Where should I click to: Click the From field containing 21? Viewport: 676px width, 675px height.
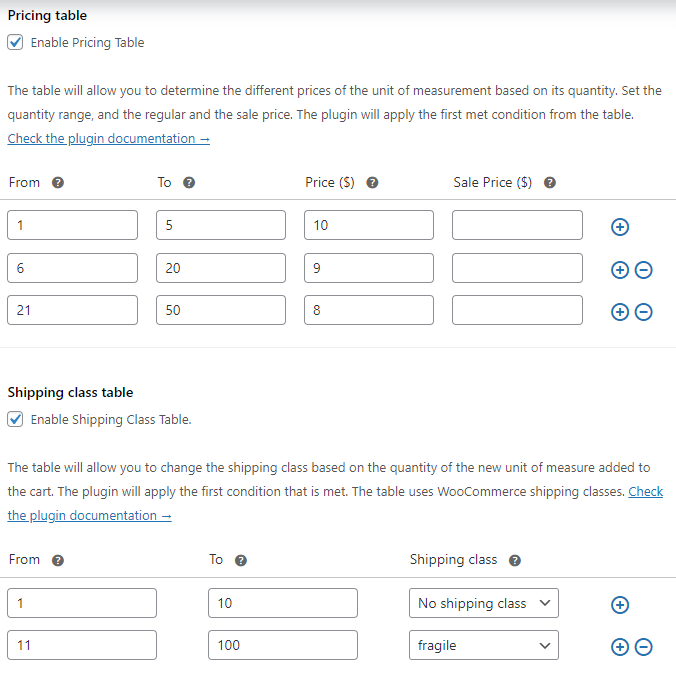[72, 310]
